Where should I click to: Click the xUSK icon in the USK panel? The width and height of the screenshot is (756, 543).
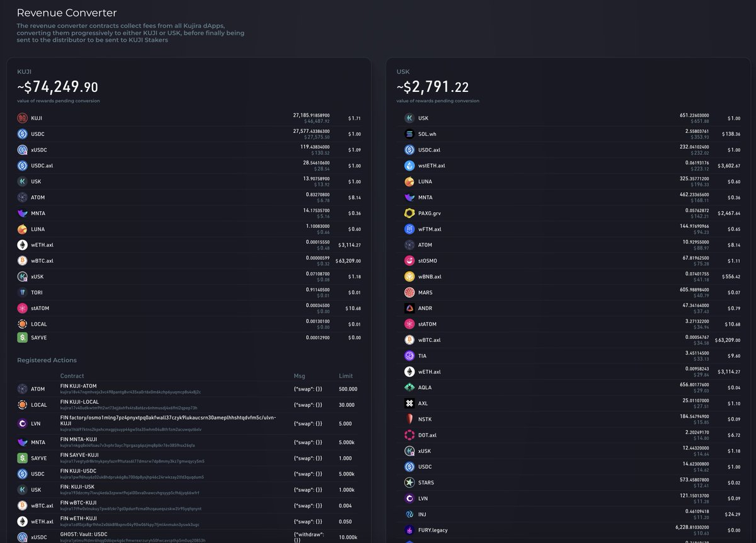(x=409, y=451)
